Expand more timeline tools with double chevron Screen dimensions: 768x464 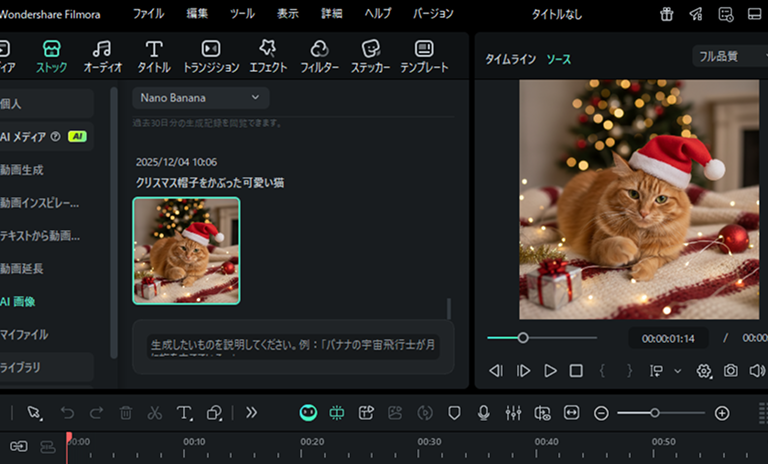click(x=251, y=413)
